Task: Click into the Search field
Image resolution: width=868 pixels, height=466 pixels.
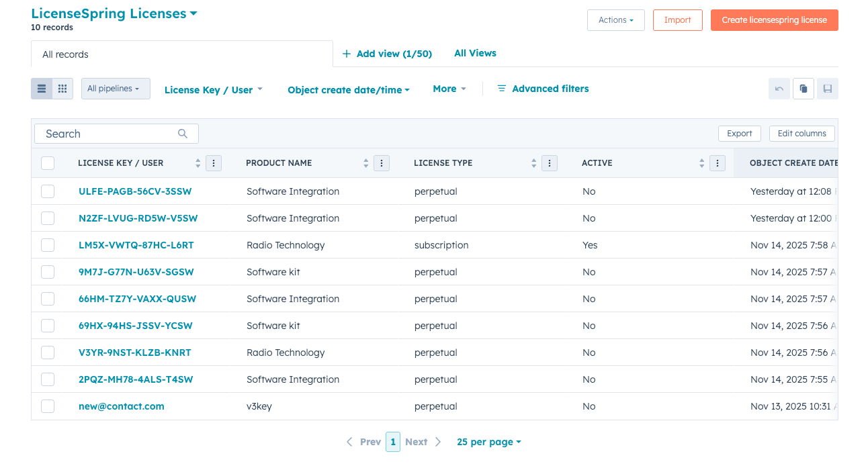Action: click(107, 134)
